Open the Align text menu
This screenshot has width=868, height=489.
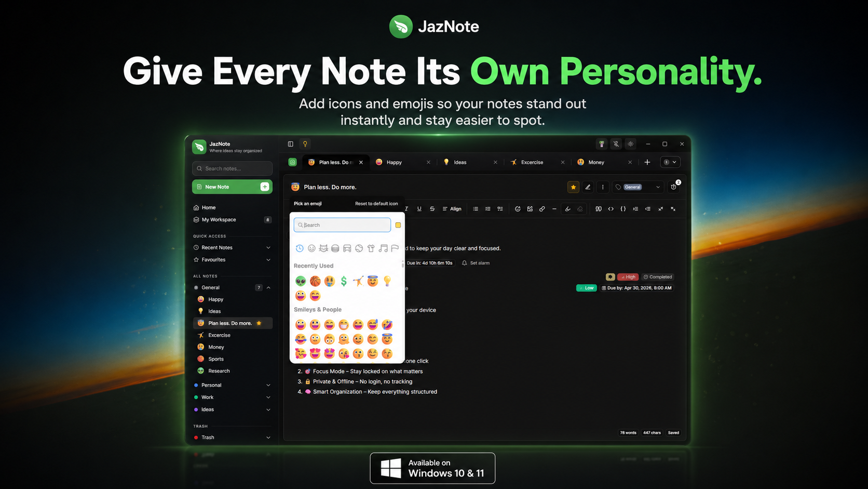tap(452, 209)
